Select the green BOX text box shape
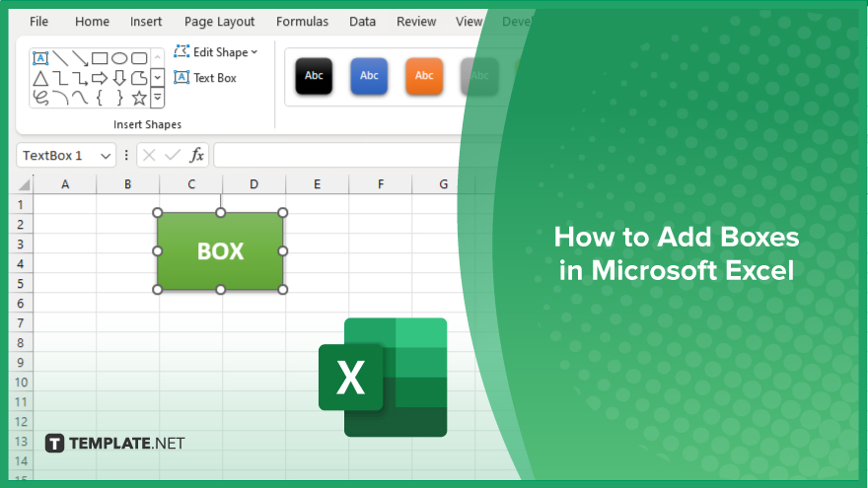This screenshot has width=868, height=488. click(x=220, y=251)
